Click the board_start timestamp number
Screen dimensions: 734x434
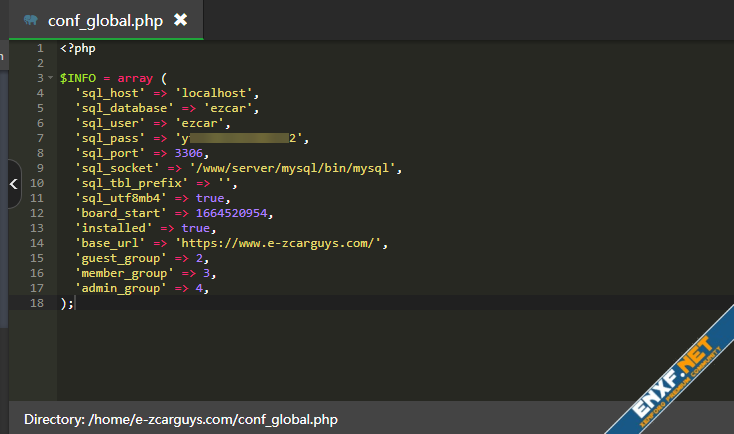click(231, 213)
